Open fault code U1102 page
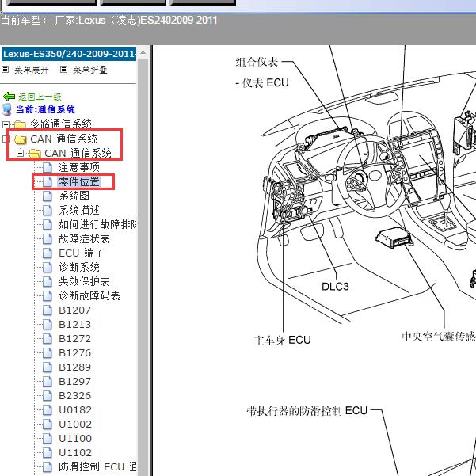Screen dimensions: 476x476 coord(75,452)
